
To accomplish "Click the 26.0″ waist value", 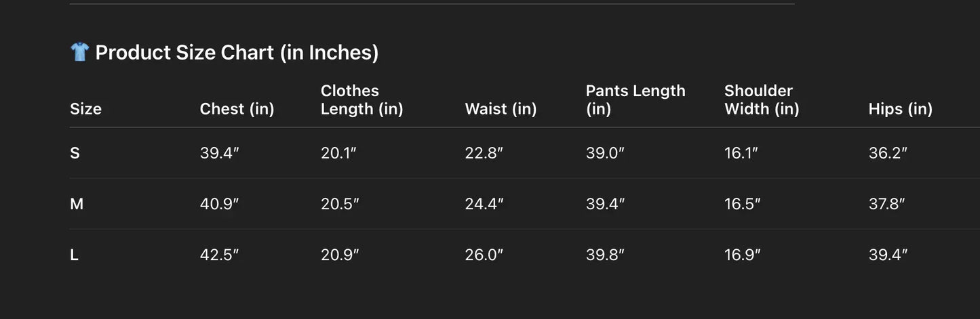I will click(484, 255).
